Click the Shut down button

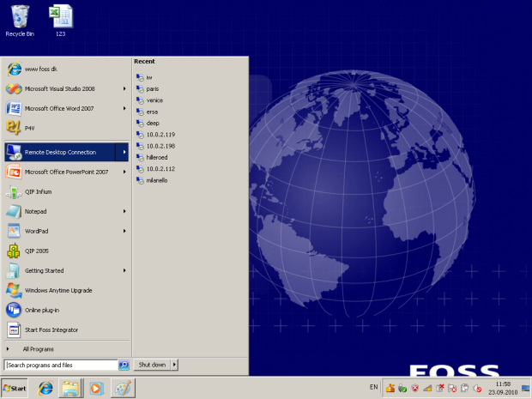(x=152, y=365)
